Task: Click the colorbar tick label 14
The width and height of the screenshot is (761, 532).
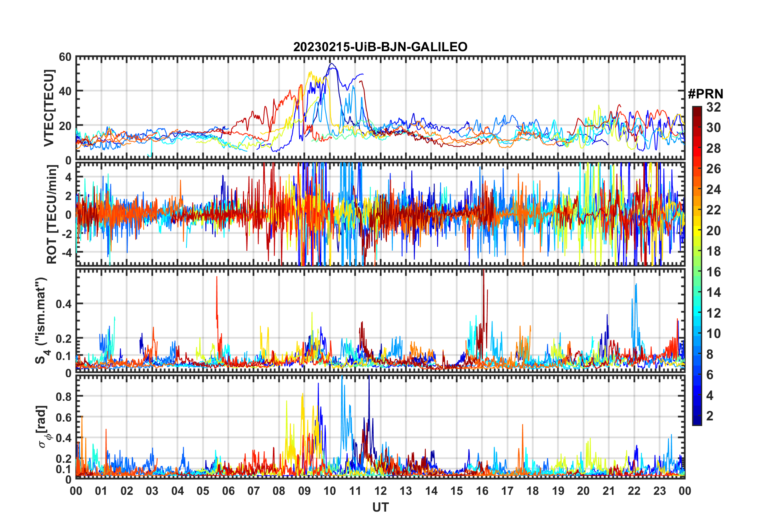Action: point(713,292)
